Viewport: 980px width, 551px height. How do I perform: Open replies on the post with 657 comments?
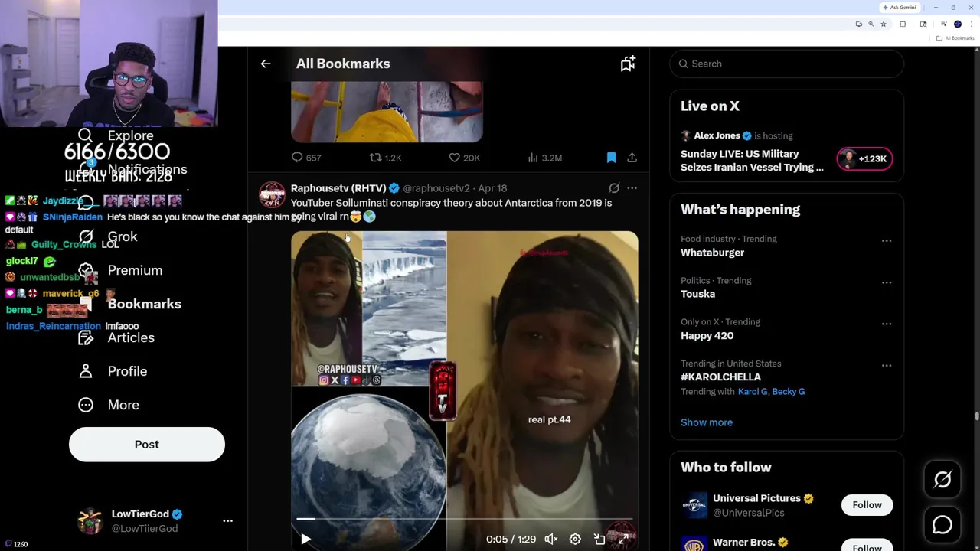[x=305, y=158]
